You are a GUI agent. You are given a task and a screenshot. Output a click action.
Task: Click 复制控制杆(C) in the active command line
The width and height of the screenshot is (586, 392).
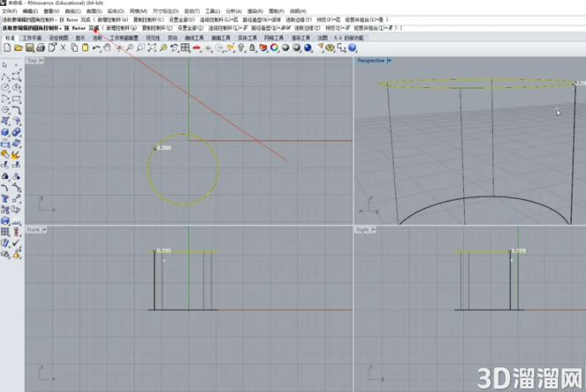(157, 28)
